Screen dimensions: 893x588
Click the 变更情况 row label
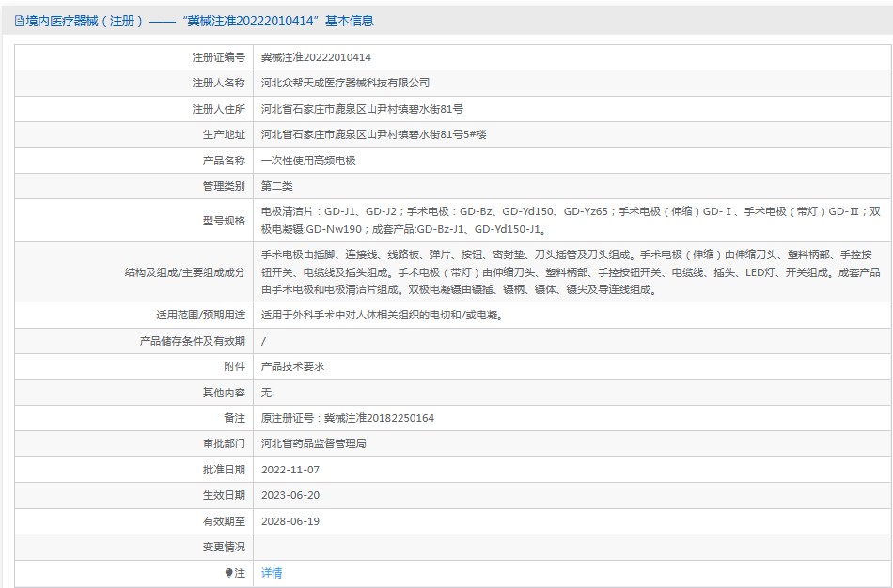click(223, 547)
